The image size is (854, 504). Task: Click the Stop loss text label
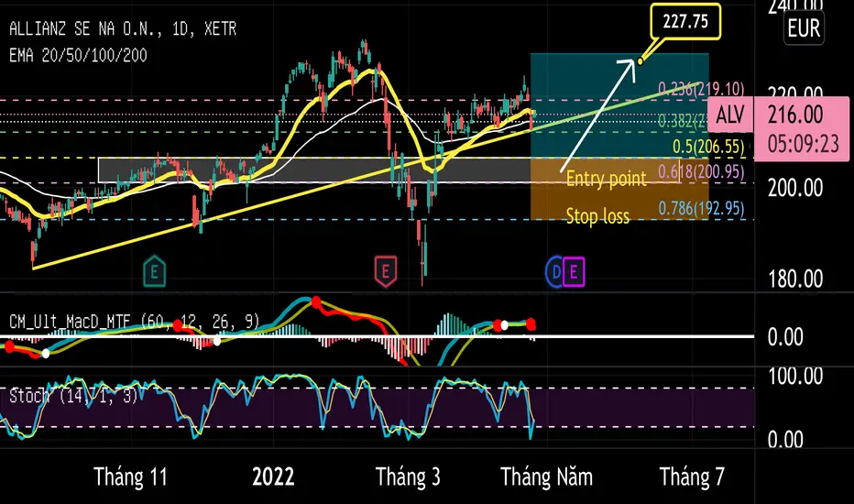coord(597,216)
